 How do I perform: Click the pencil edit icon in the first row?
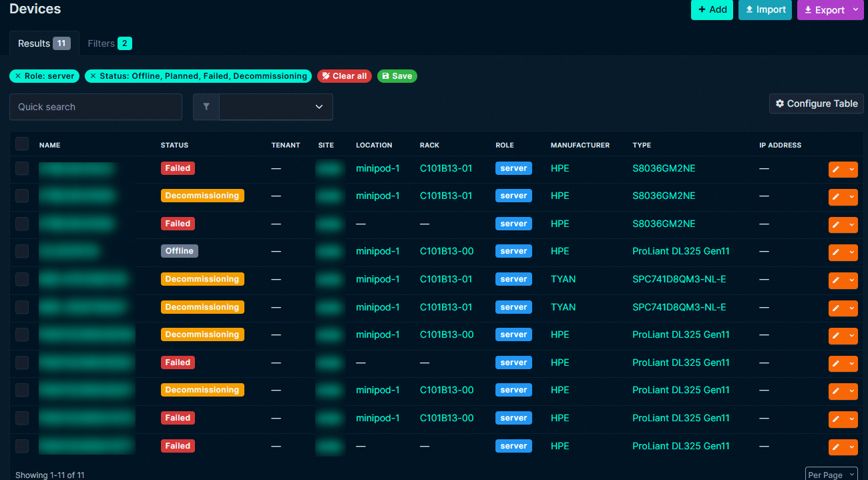click(x=836, y=169)
